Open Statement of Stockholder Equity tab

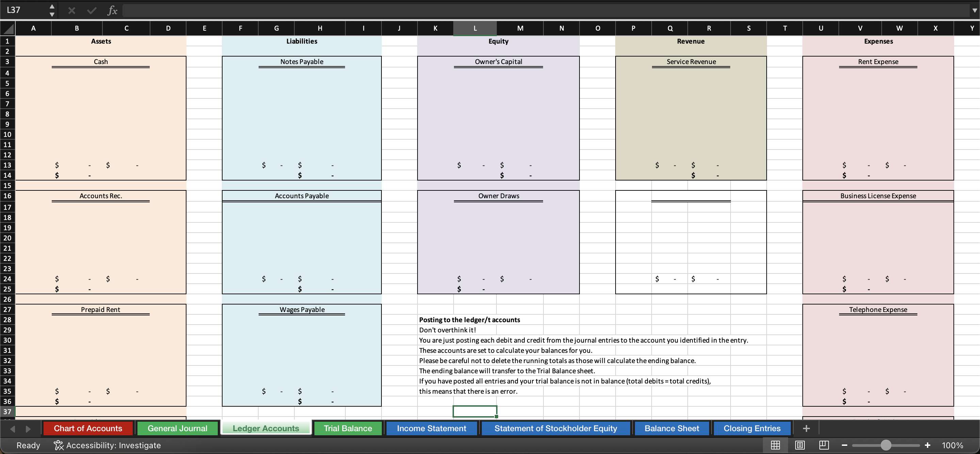tap(555, 428)
